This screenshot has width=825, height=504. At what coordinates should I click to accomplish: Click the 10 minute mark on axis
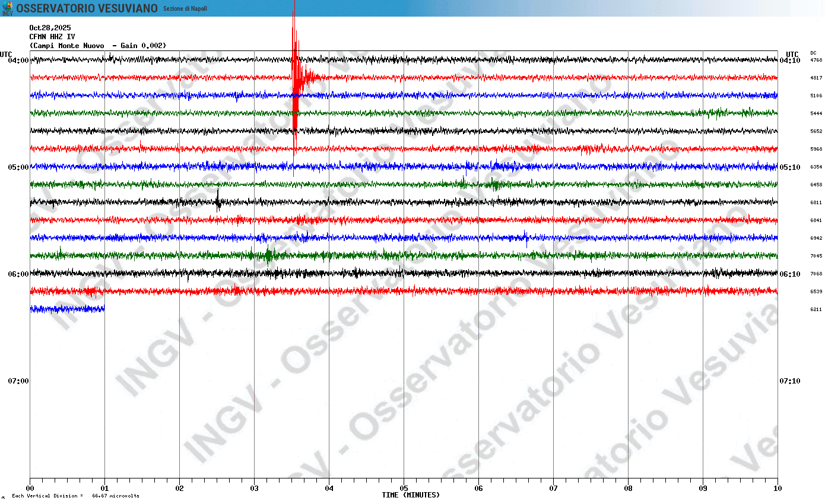coord(778,488)
